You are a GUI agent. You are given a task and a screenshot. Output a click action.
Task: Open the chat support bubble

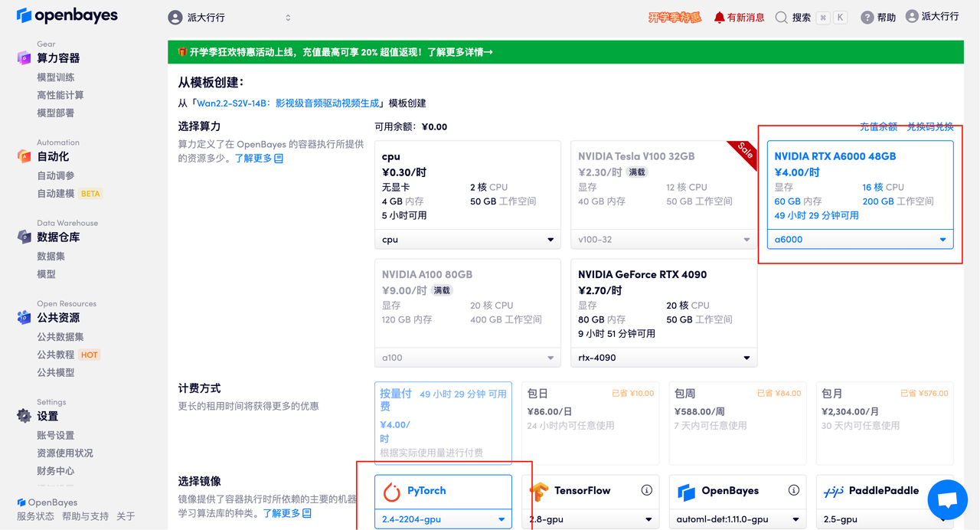coord(948,500)
